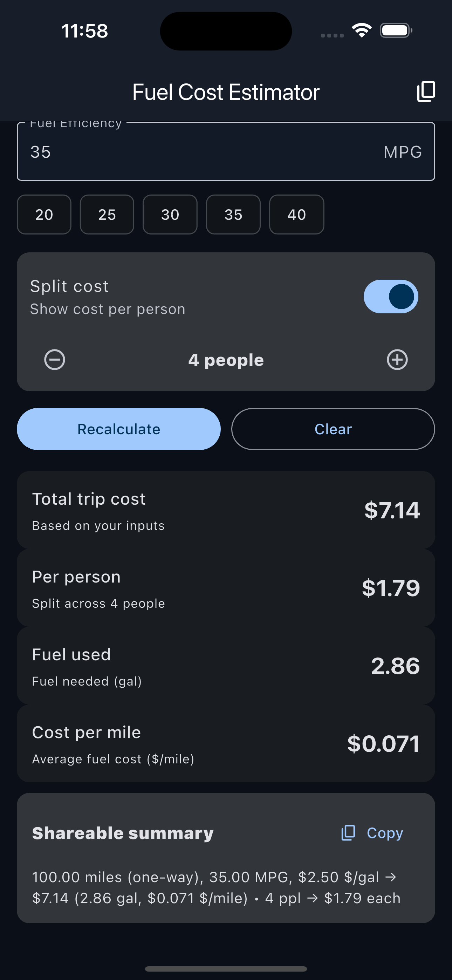Click the Copy link text in summary
The height and width of the screenshot is (980, 452).
(x=385, y=833)
